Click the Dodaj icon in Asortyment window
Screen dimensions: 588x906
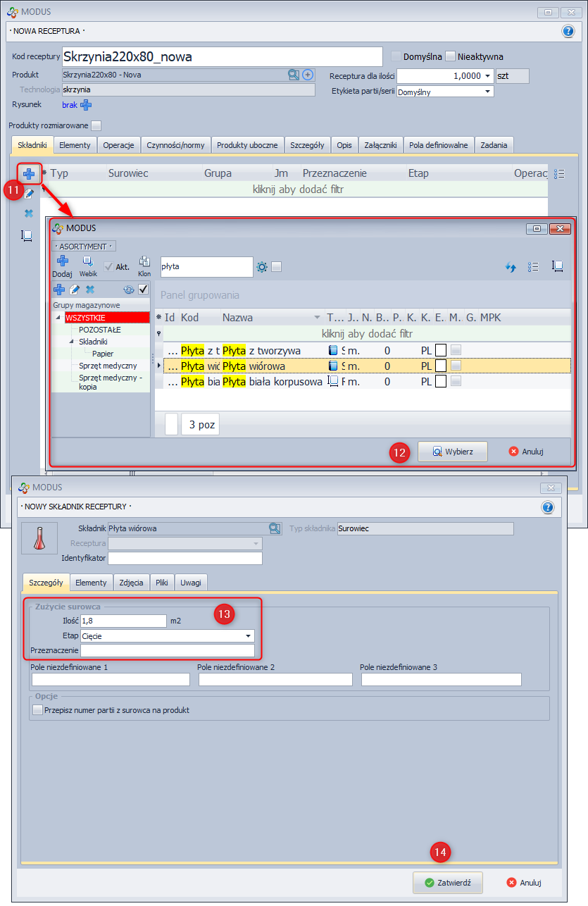[62, 261]
